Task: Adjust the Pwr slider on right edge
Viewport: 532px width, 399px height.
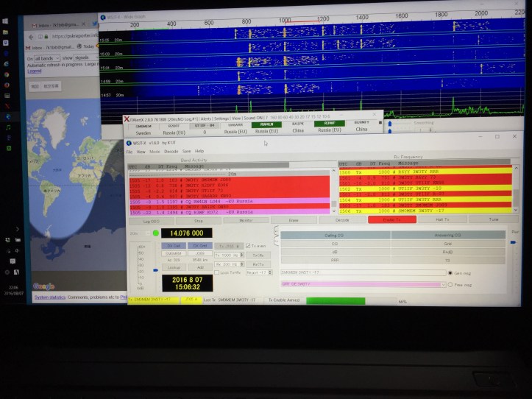Action: click(514, 243)
